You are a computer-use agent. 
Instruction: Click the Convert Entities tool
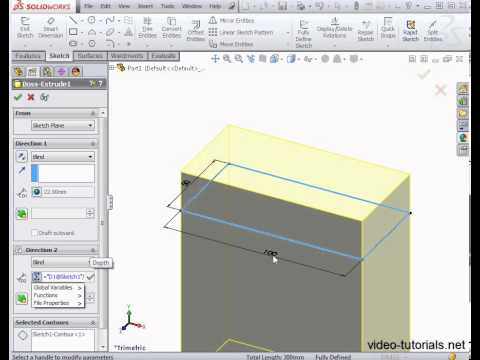coord(172,28)
